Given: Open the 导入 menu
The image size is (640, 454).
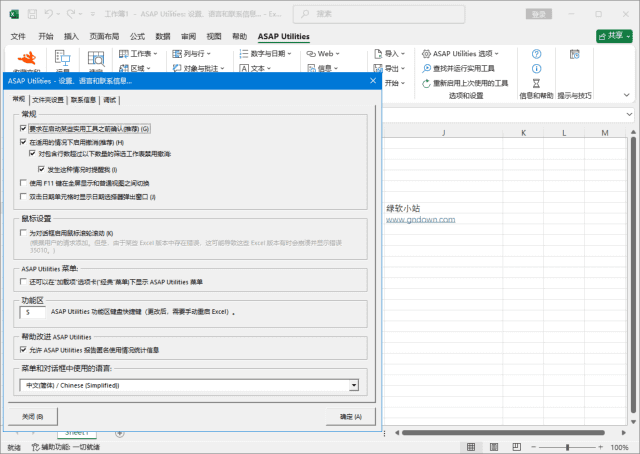Looking at the screenshot, I should click(389, 53).
